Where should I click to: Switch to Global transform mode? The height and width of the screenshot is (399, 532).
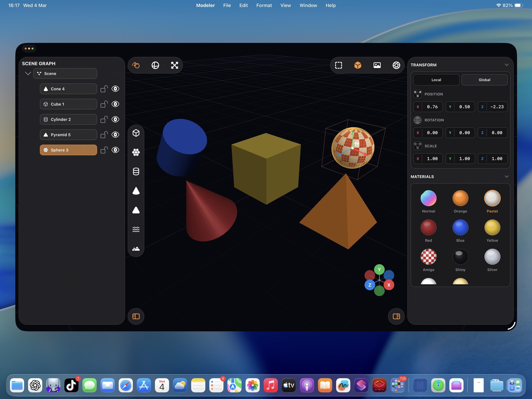[x=484, y=80]
